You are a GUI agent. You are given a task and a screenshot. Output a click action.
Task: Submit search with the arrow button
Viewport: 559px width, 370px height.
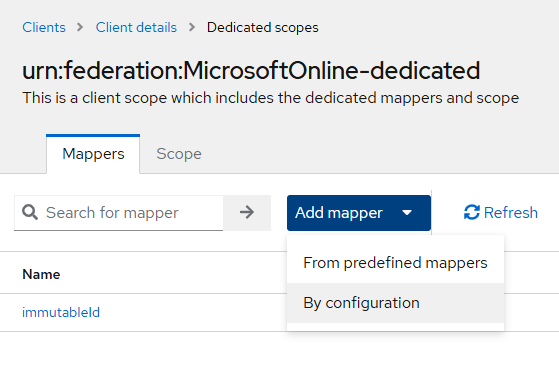[247, 213]
